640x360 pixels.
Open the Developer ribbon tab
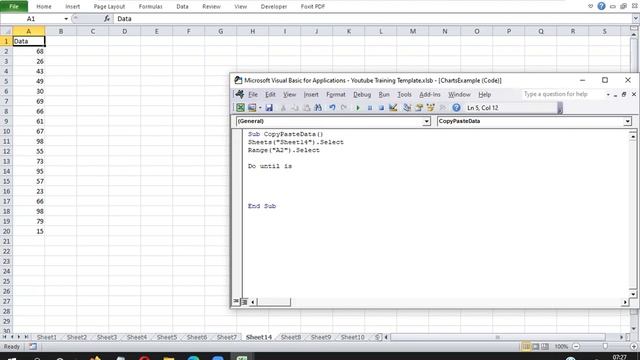coord(274,7)
